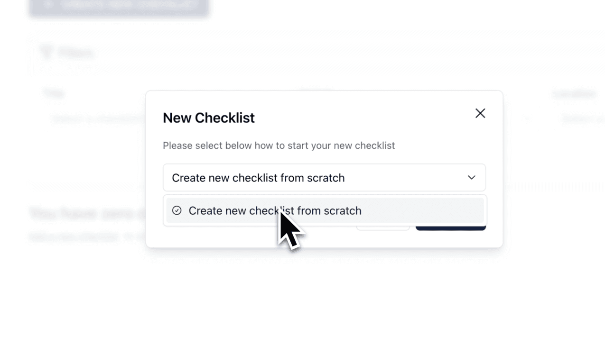Click the plus icon in the blurred top button
The width and height of the screenshot is (605, 364).
pyautogui.click(x=47, y=5)
